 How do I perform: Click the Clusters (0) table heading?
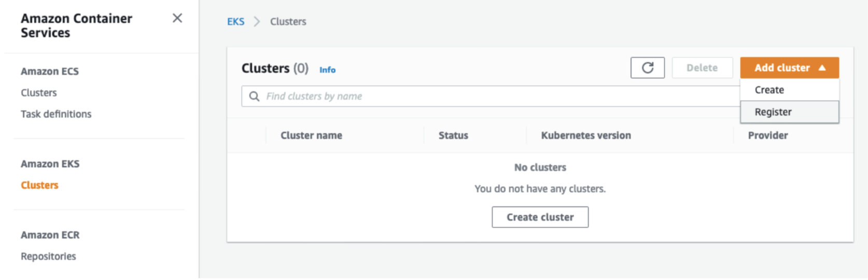(275, 68)
